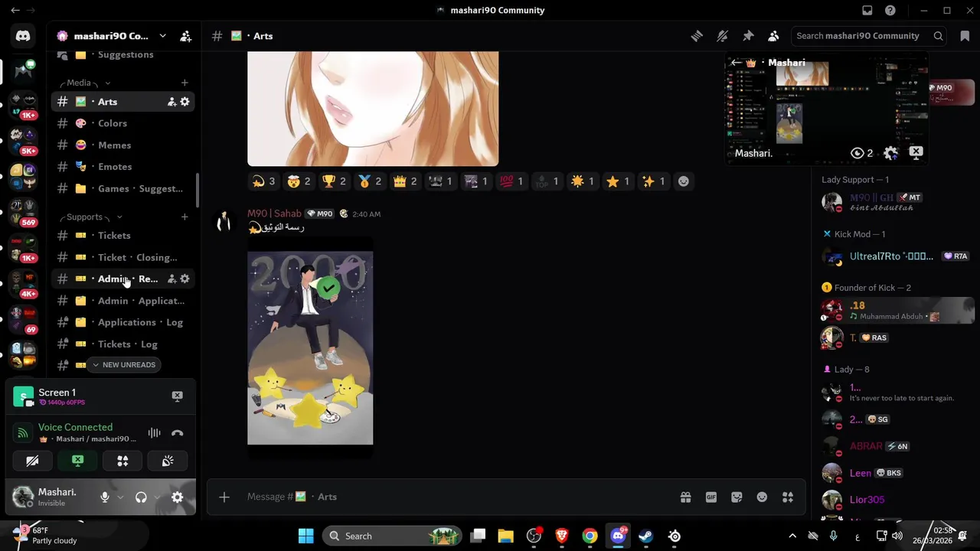Open the soundboard
Viewport: 980px width, 551px height.
tap(168, 461)
